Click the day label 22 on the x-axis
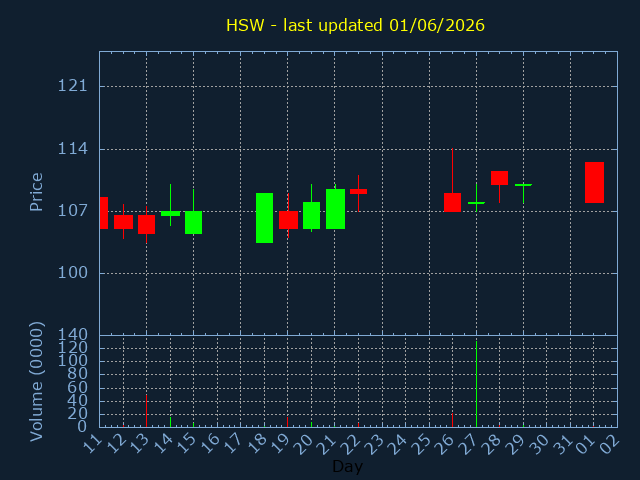Viewport: 640px width, 480px height. tap(351, 444)
